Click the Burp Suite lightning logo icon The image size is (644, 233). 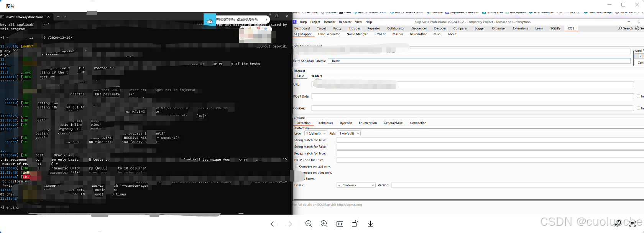click(x=295, y=22)
